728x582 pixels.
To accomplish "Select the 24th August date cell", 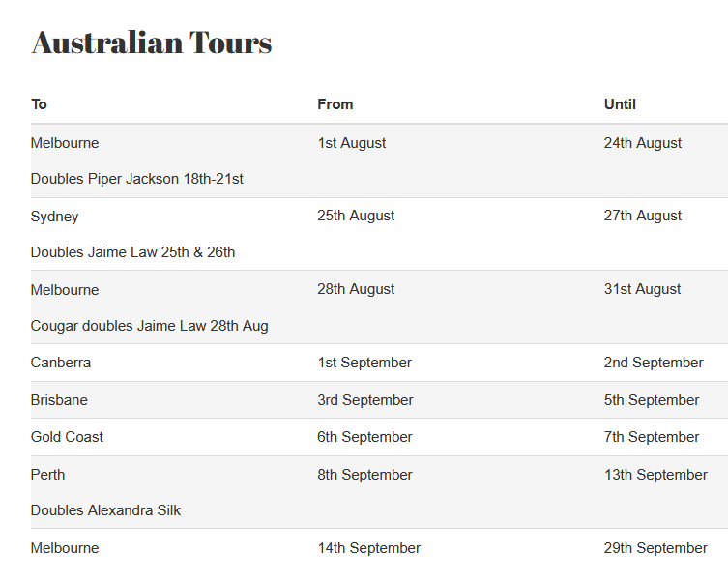I will point(643,143).
